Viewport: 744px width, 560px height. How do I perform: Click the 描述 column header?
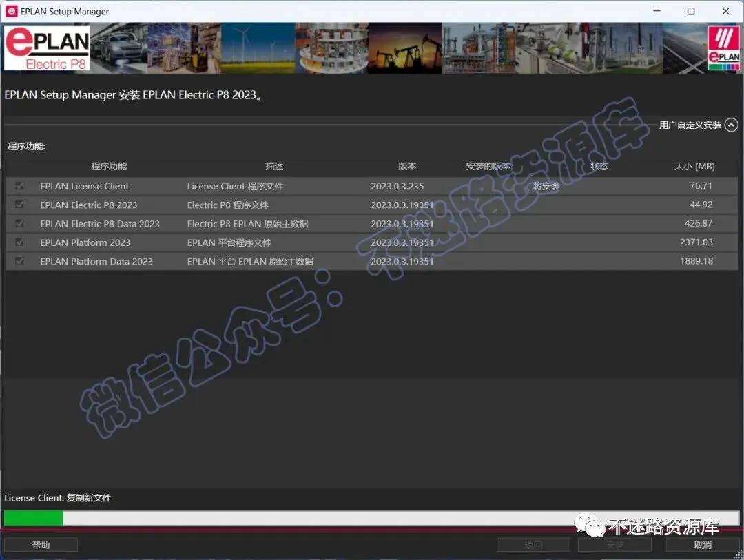[274, 166]
